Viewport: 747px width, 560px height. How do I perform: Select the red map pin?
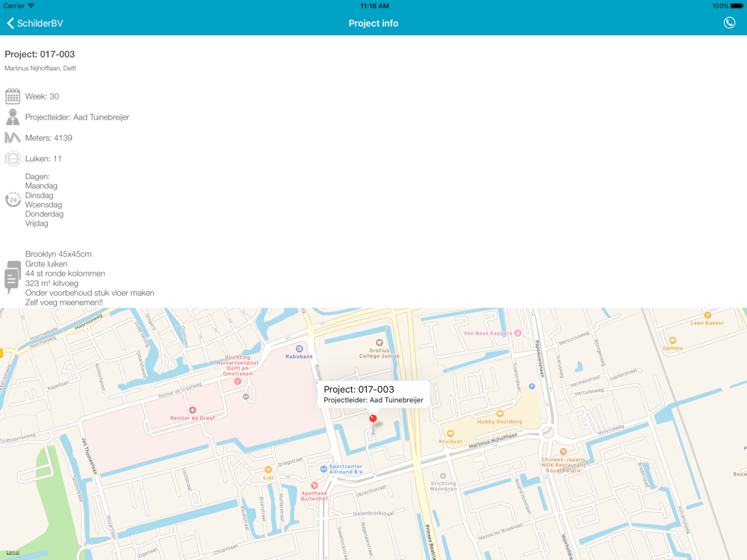373,420
